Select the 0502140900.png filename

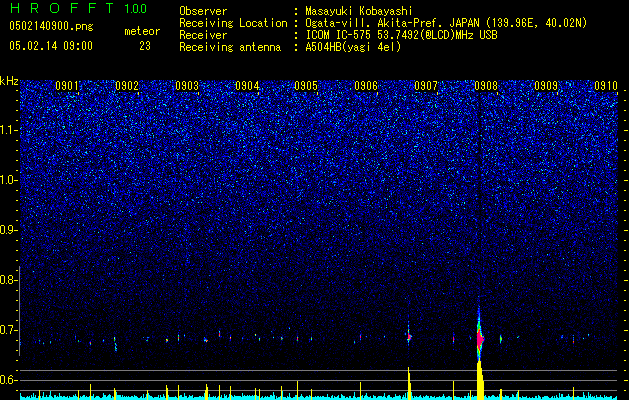point(51,26)
